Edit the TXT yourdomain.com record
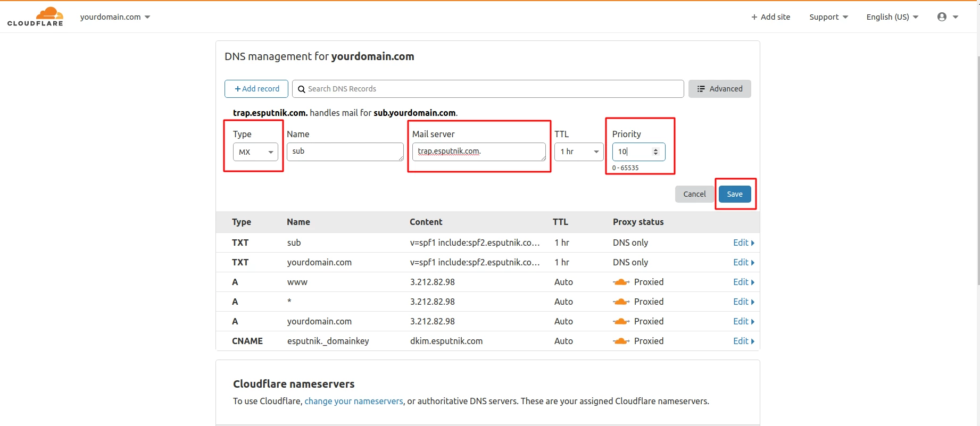Viewport: 980px width, 426px height. (743, 262)
